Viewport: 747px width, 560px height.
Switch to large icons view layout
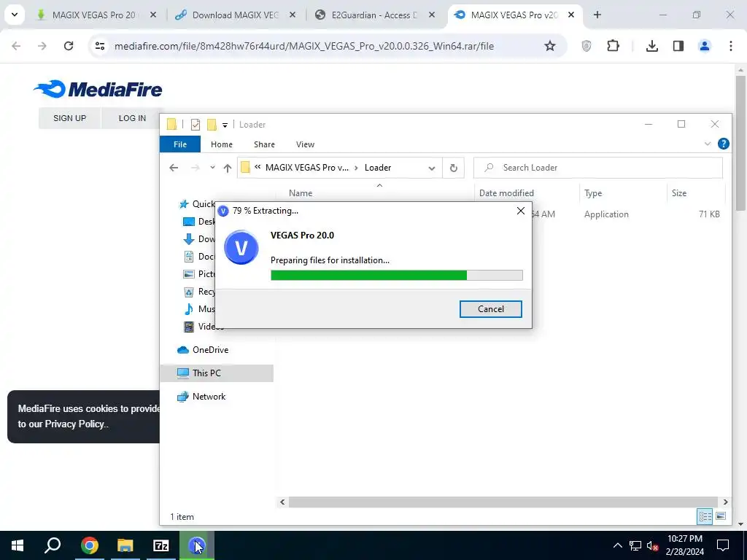pyautogui.click(x=721, y=517)
